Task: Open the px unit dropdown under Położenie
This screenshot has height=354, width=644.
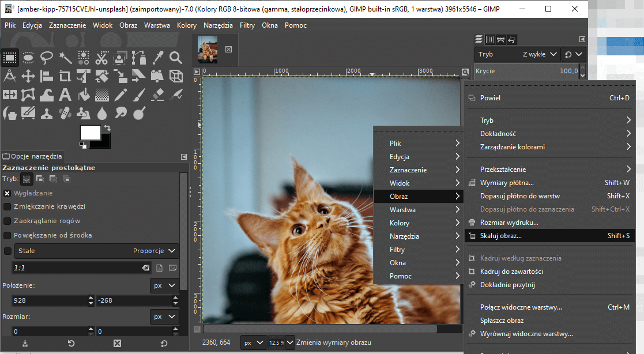Action: 163,286
